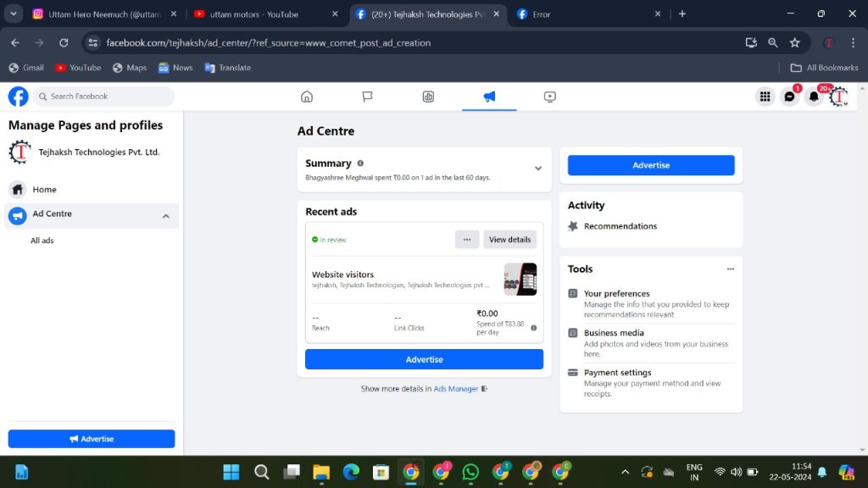
Task: Switch to the Uttam Hero Neemuch Instagram tab
Action: click(x=104, y=14)
